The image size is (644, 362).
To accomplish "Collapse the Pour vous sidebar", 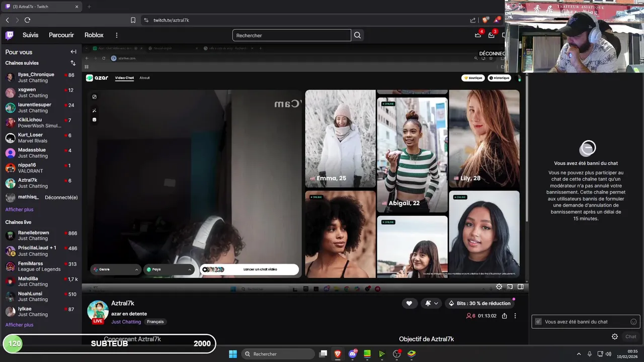I will (73, 52).
